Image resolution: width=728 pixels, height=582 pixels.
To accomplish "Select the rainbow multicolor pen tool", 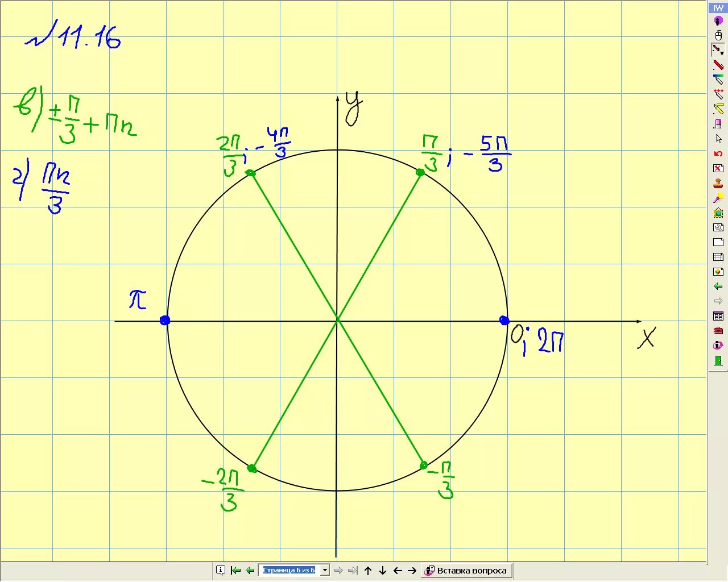I will (x=718, y=80).
